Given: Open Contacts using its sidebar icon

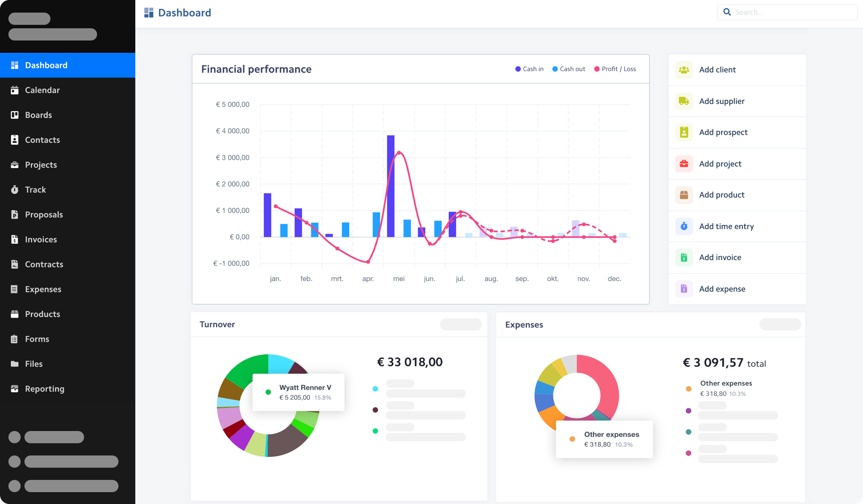Looking at the screenshot, I should (15, 140).
